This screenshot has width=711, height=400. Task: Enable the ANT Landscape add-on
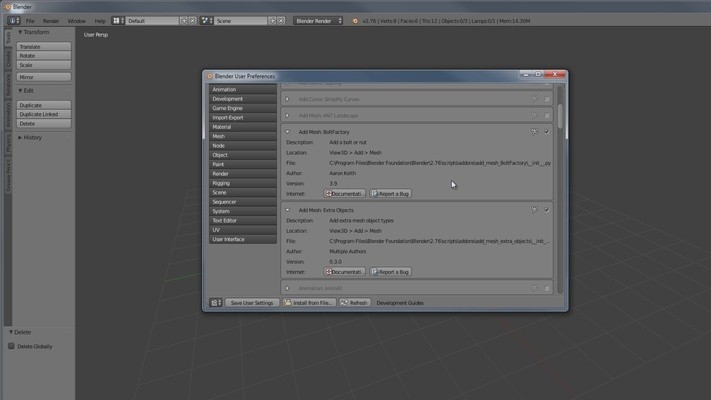point(547,115)
